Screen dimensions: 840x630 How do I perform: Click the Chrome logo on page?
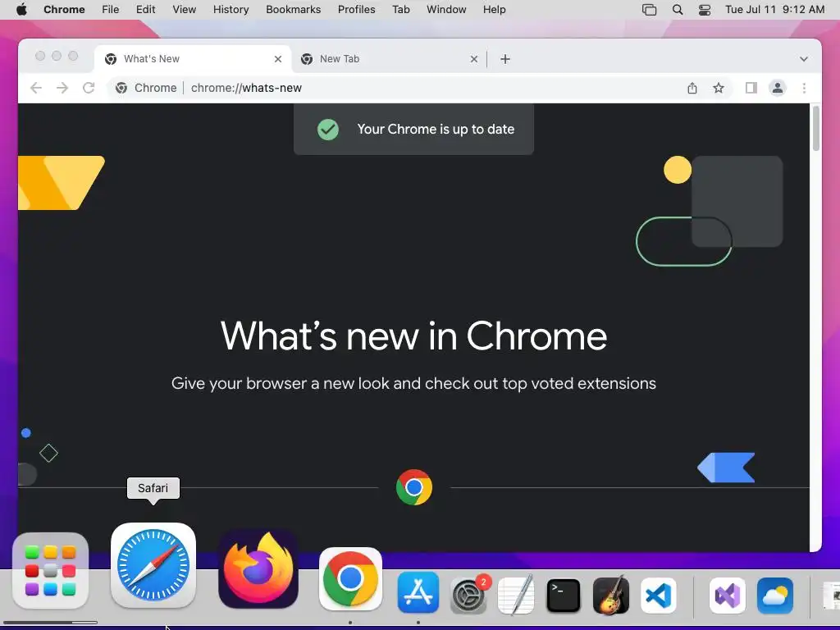[x=414, y=487]
